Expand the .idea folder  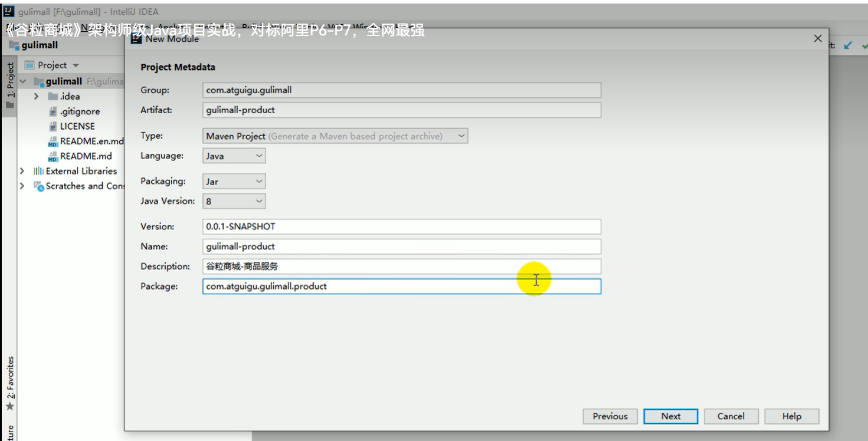37,96
